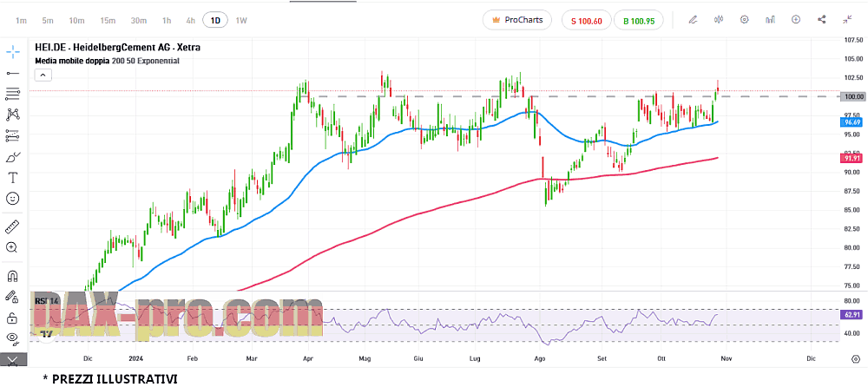Screen dimensions: 868x387
Task: Click the Media mobile doppia indicator label
Action: (x=107, y=61)
